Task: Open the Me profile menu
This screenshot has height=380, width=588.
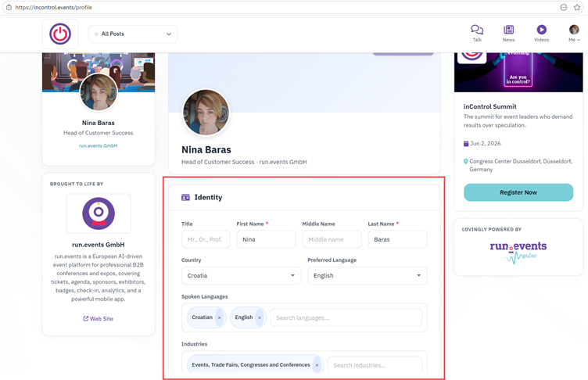Action: tap(574, 33)
